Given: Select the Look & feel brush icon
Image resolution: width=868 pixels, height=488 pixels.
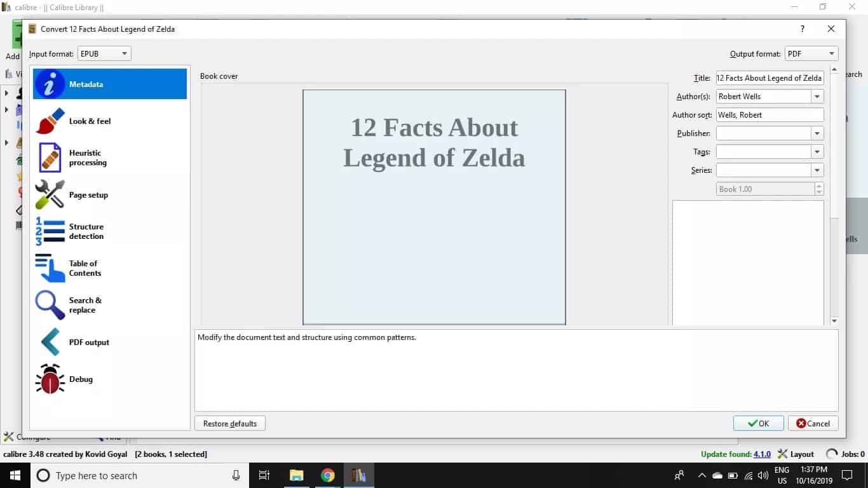Looking at the screenshot, I should click(50, 121).
